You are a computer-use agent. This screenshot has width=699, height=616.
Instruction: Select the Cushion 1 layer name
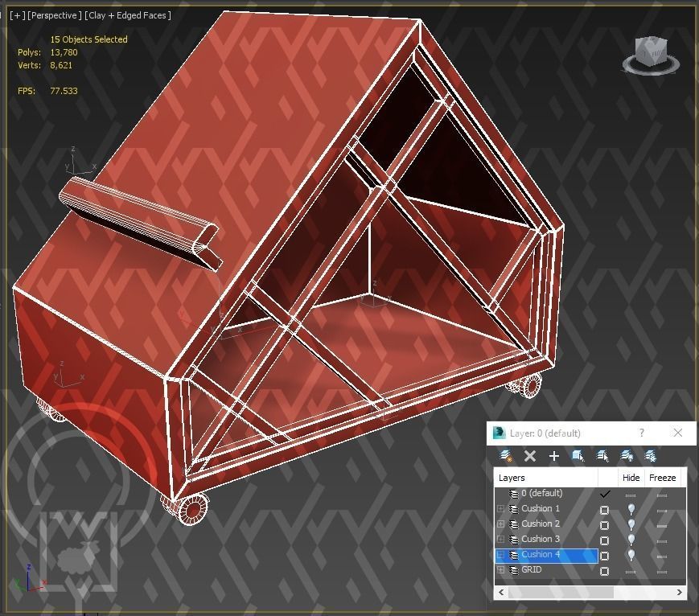pyautogui.click(x=541, y=508)
